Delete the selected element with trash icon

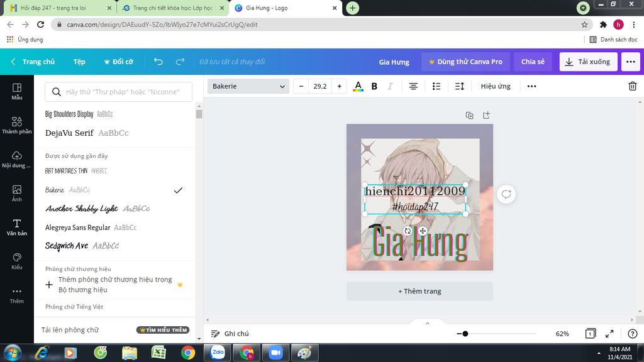coord(633,86)
